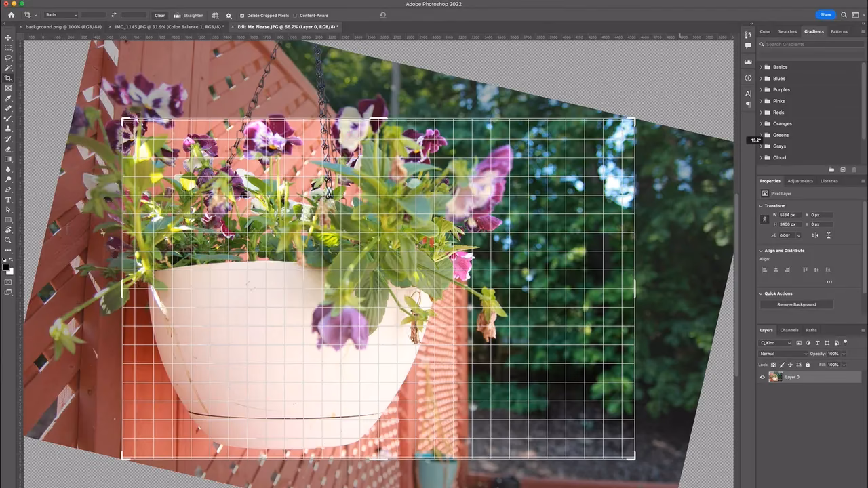Screen dimensions: 868x488
Task: Select the Zoom tool
Action: point(8,240)
